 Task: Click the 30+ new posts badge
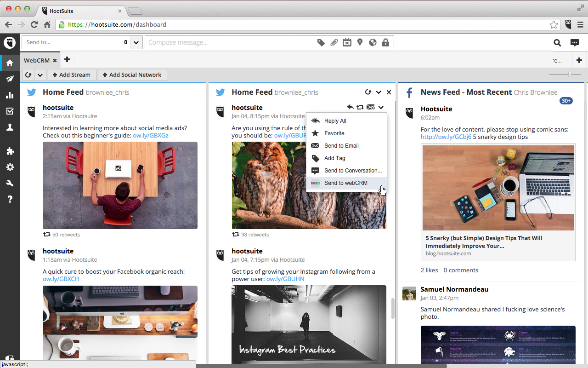566,101
